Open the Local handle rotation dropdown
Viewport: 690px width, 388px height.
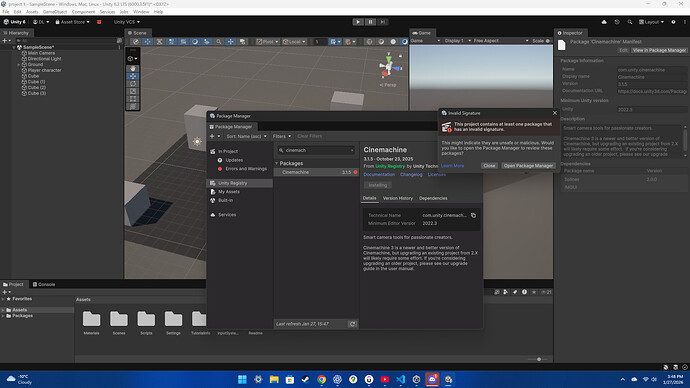point(294,41)
